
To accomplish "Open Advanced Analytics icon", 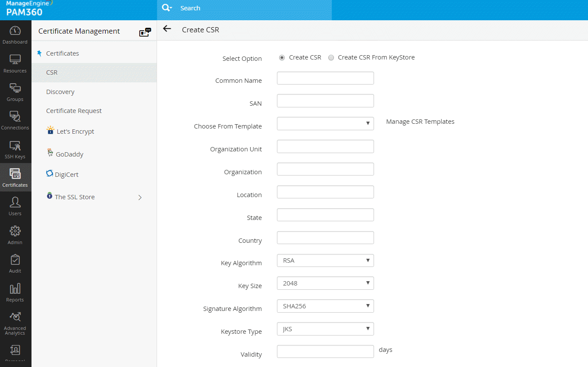I will pyautogui.click(x=15, y=322).
